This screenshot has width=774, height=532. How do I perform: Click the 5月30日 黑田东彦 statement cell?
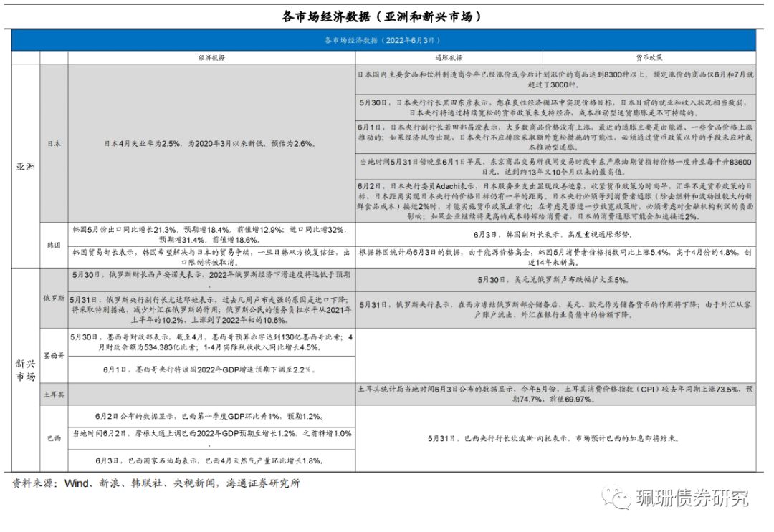click(556, 107)
